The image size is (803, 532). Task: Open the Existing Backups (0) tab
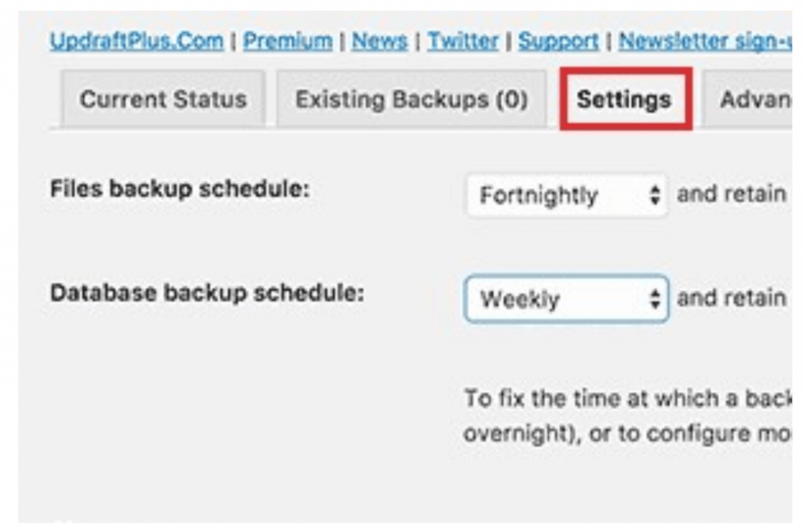[x=411, y=100]
